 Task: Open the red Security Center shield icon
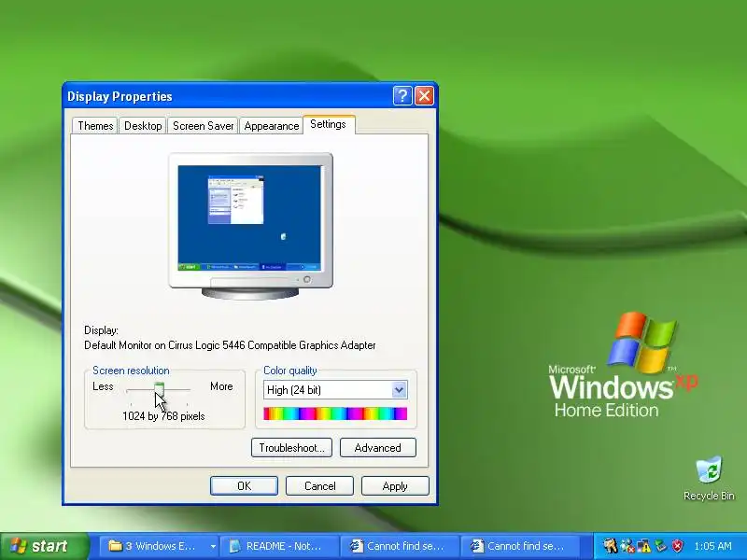click(x=677, y=546)
